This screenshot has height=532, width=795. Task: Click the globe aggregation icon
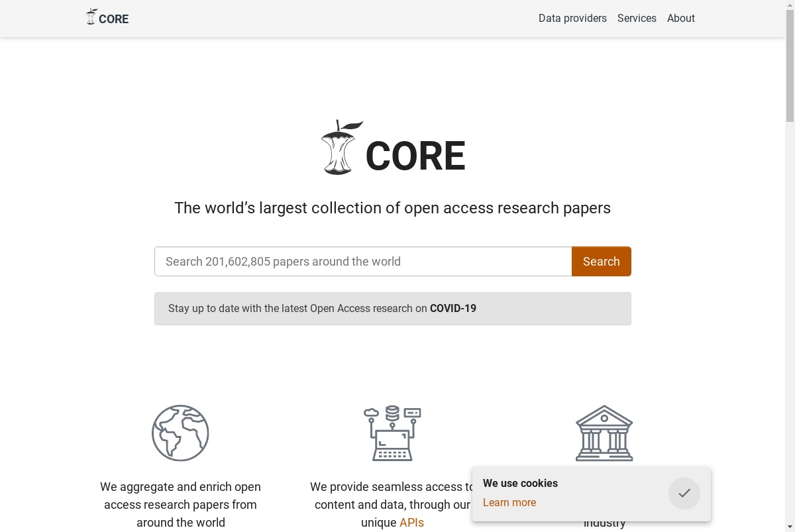(180, 433)
